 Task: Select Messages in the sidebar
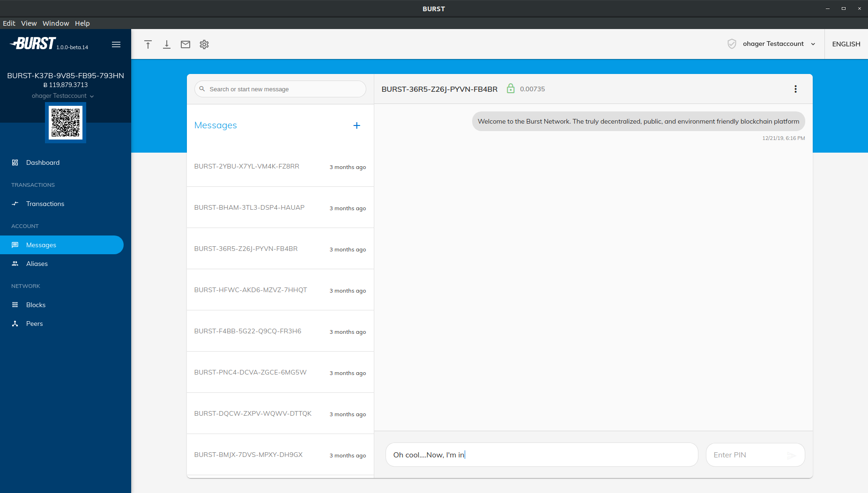(62, 245)
